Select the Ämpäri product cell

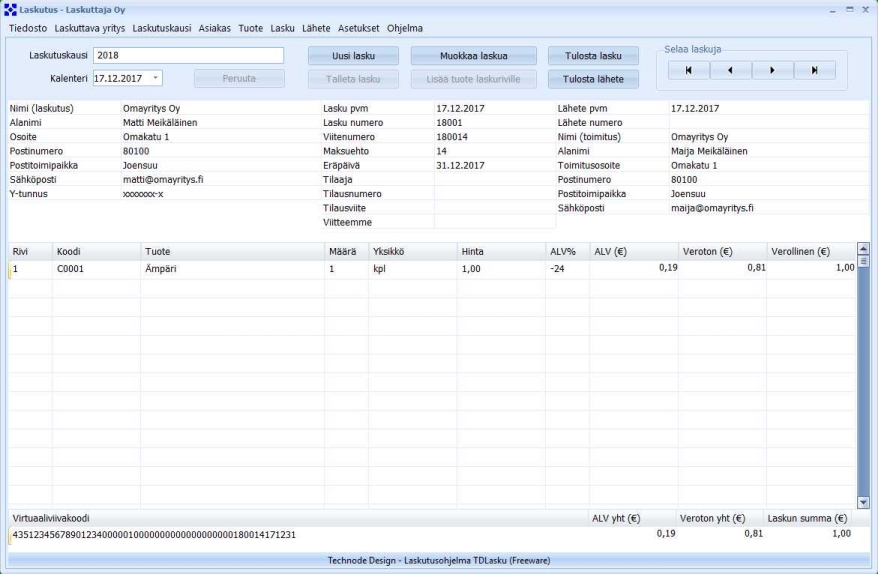232,269
